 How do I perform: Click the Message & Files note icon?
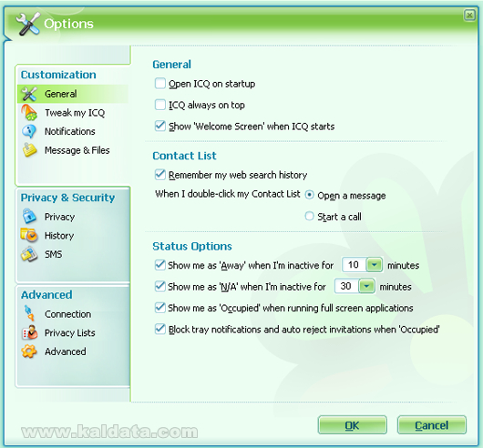(29, 150)
